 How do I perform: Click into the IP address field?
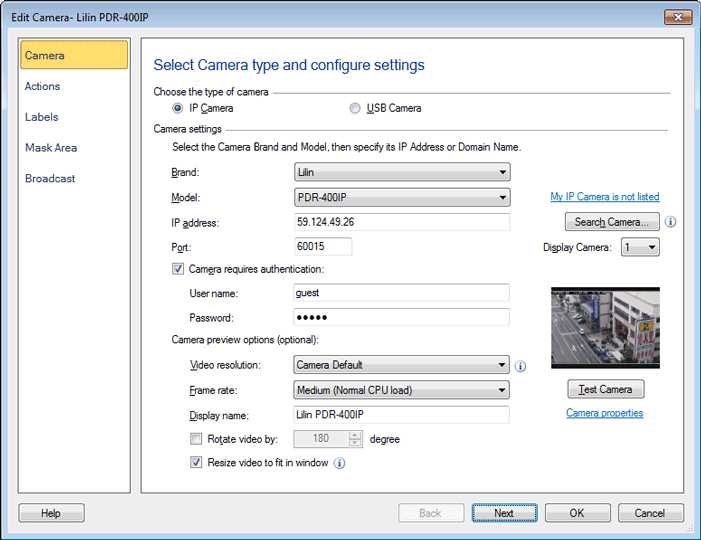click(x=402, y=222)
